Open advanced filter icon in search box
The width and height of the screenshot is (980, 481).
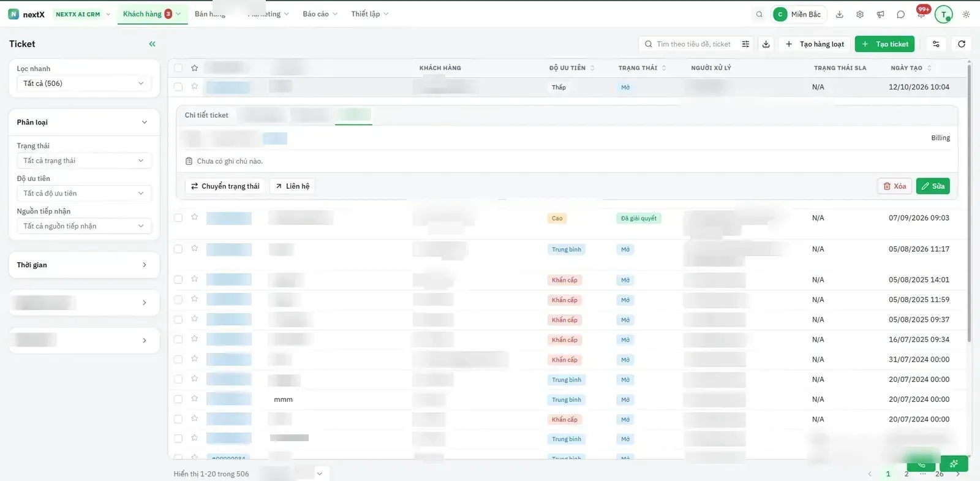(745, 44)
